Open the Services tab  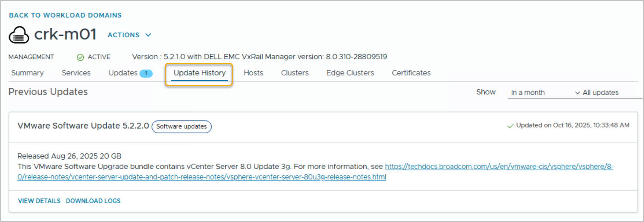point(76,73)
